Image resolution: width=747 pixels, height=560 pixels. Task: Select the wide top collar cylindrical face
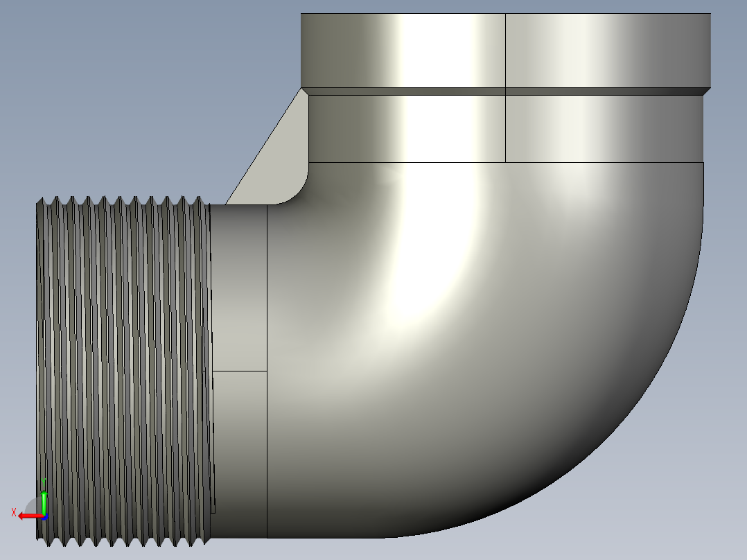point(506,51)
